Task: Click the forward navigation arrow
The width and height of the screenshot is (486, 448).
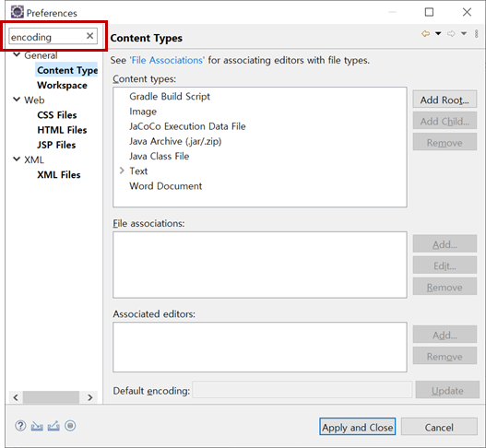Action: click(451, 33)
